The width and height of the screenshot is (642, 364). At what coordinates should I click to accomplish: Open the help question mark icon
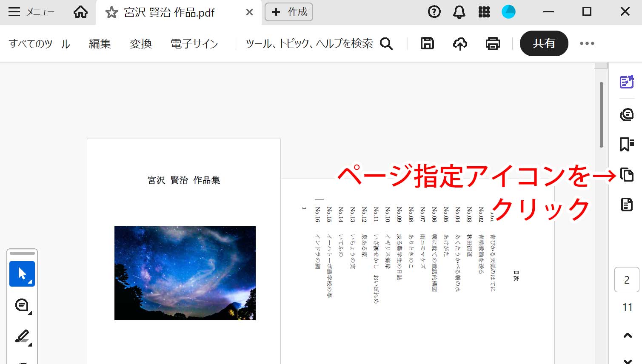434,12
